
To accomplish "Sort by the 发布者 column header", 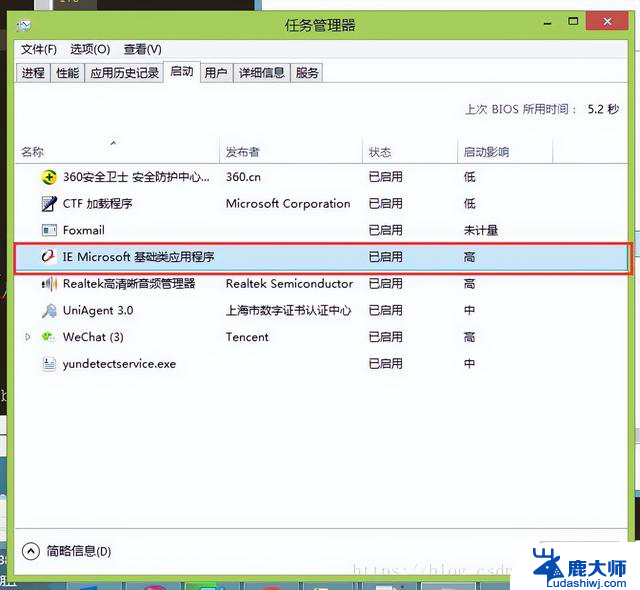I will [291, 152].
